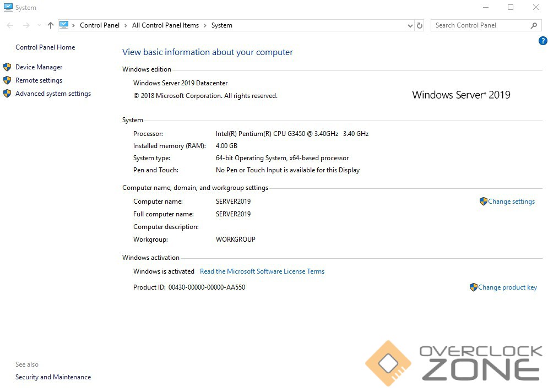Maximize the System window

[511, 7]
